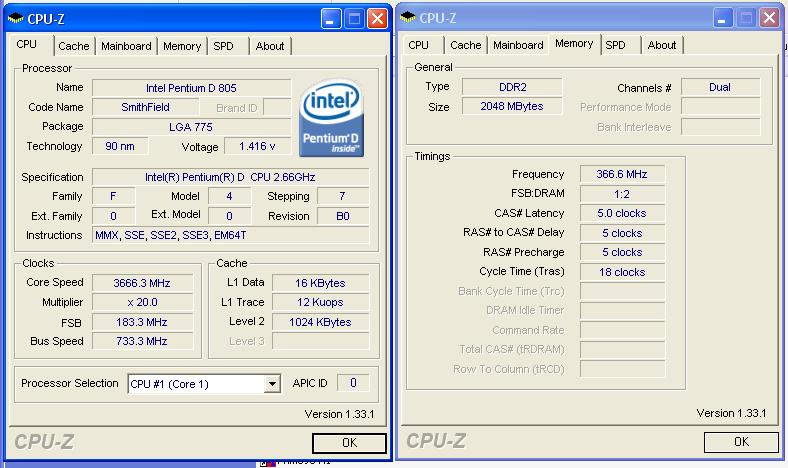Click the instructions field 'MMX, SSE, SSE2, SSE3, EM64T'

[230, 235]
